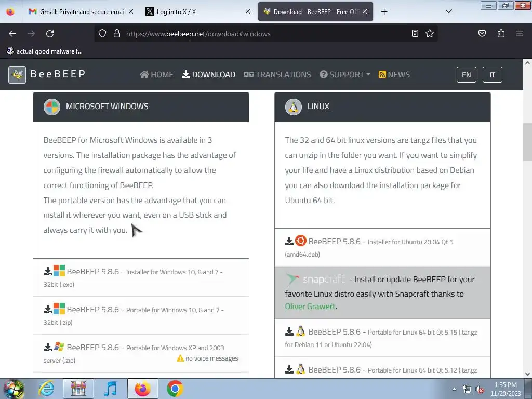Click scrollbar down arrow
Viewport: 532px width, 399px height.
click(527, 374)
